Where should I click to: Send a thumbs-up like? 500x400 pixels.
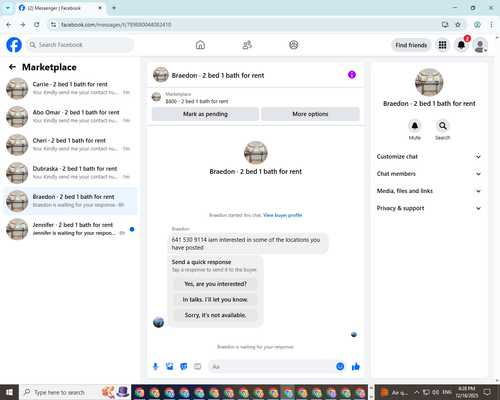356,367
